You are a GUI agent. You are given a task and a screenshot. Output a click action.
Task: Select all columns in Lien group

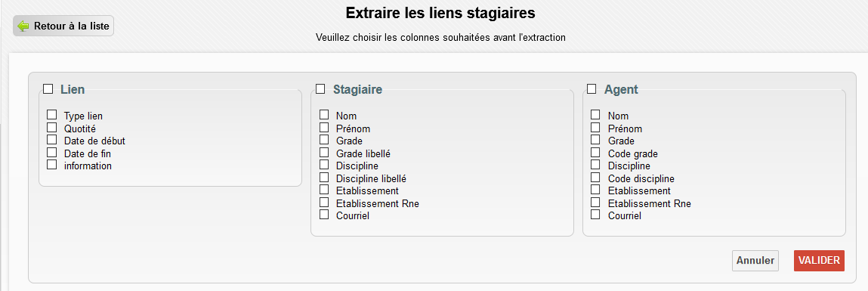[x=48, y=88]
